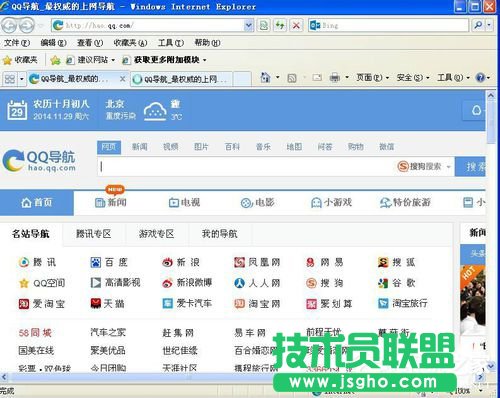The width and height of the screenshot is (500, 398).
Task: Open the 编辑(E) menu
Action: coord(53,43)
